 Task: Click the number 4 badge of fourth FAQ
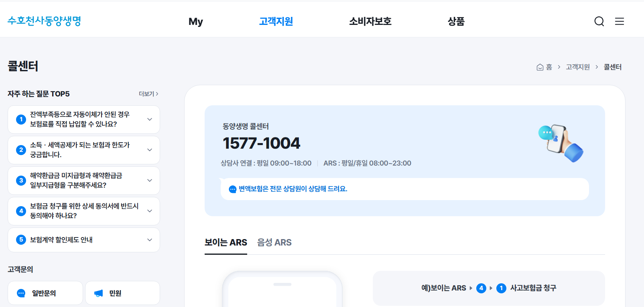tap(21, 211)
